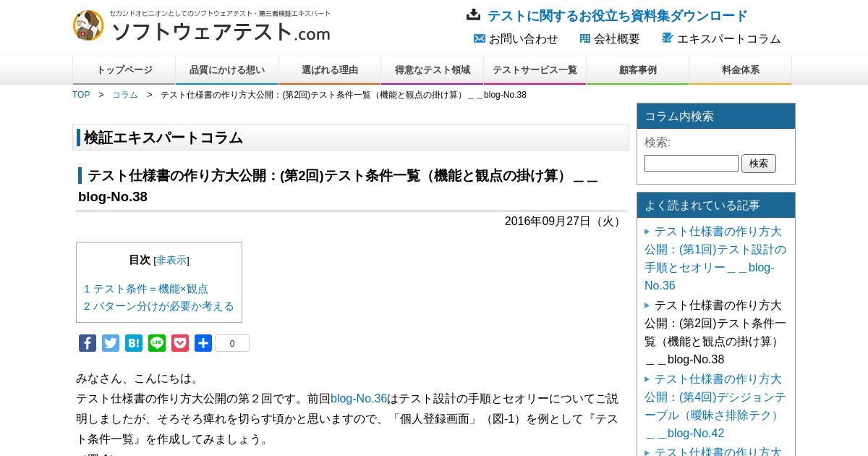Go to TOP in breadcrumb
This screenshot has width=868, height=456.
click(81, 95)
